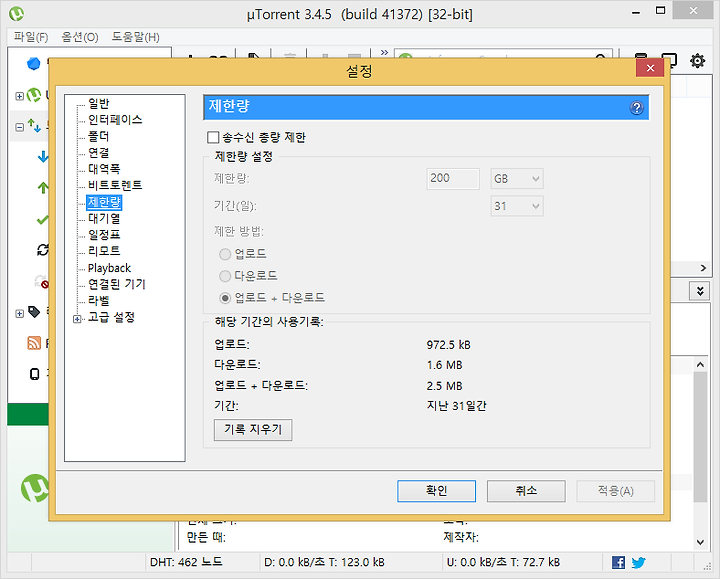Select 대역폭 in settings tree
The width and height of the screenshot is (720, 579).
104,169
